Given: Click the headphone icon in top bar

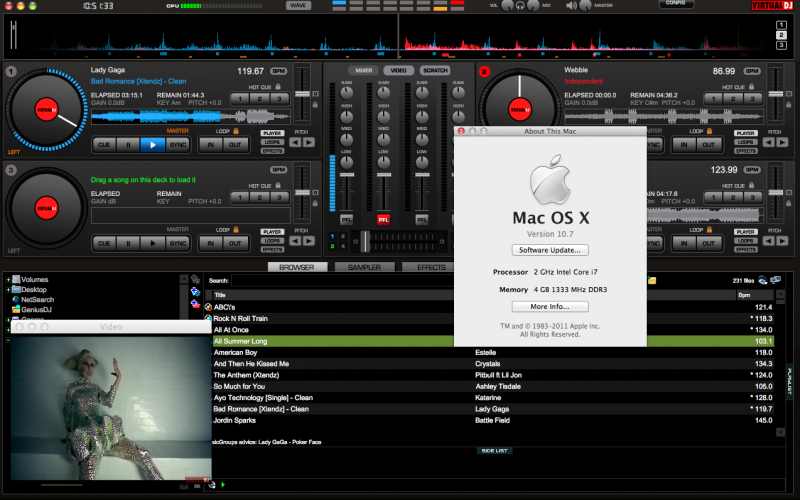Looking at the screenshot, I should (520, 6).
